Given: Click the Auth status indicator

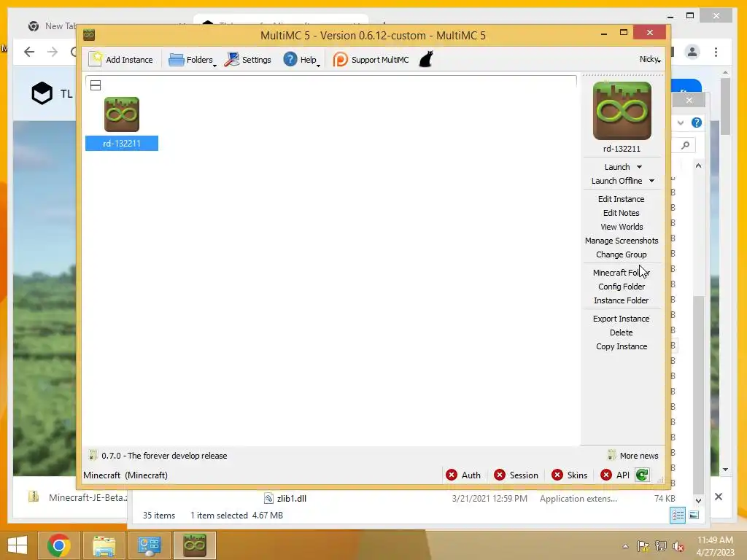Looking at the screenshot, I should pyautogui.click(x=463, y=475).
